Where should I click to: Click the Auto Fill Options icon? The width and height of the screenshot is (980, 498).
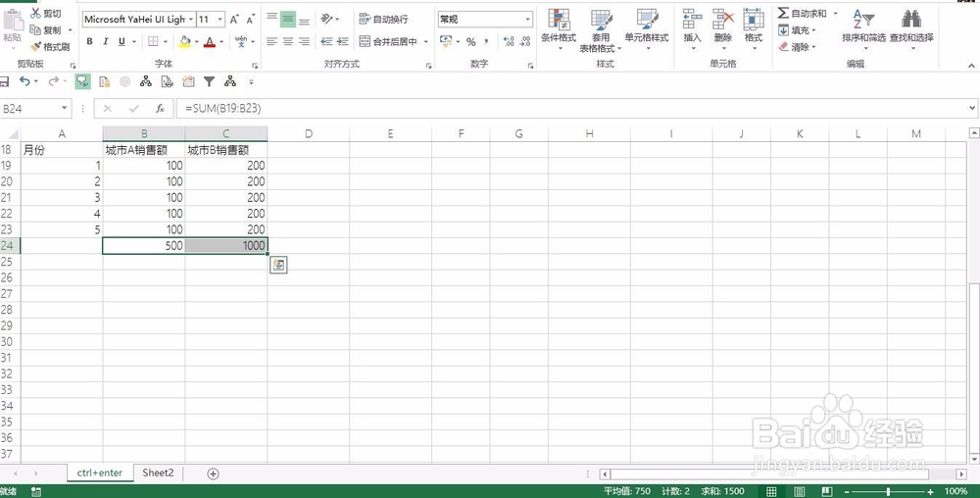click(278, 265)
